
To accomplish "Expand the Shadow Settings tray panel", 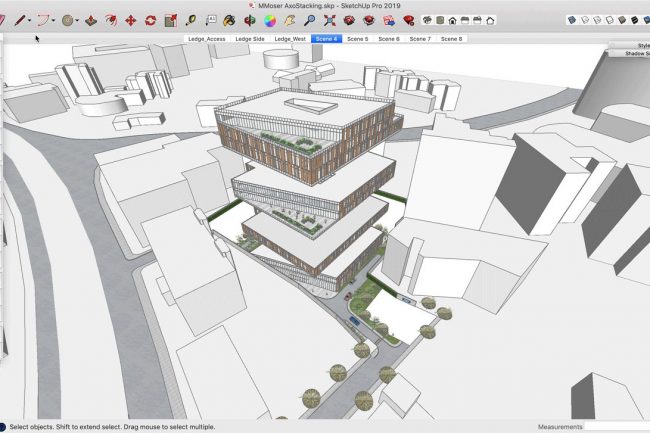I will pyautogui.click(x=636, y=54).
